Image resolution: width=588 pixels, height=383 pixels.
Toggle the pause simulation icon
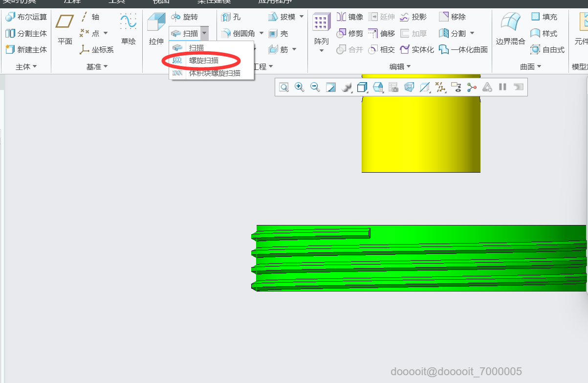[x=502, y=87]
